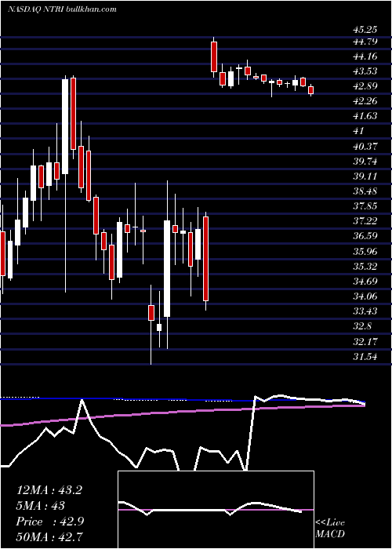Click the 42.26 price axis label
The width and height of the screenshot is (392, 549).
click(365, 101)
